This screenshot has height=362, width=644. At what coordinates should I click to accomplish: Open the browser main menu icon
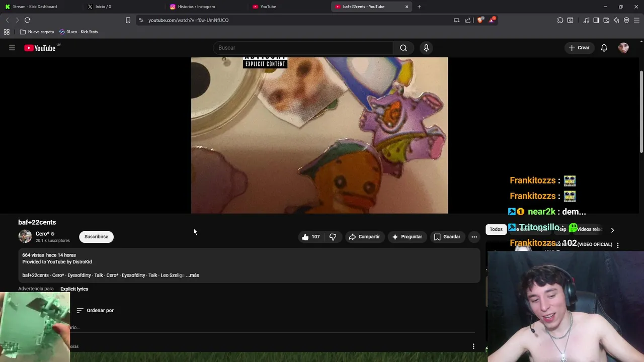[x=637, y=20]
